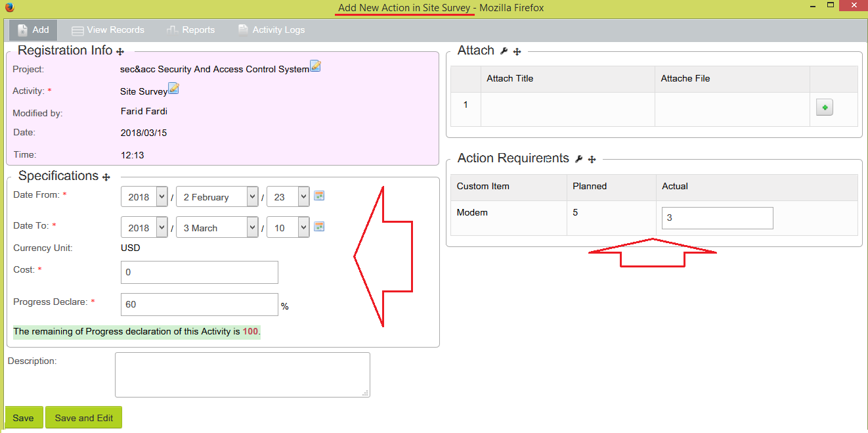
Task: Open the Reports tab
Action: pyautogui.click(x=190, y=30)
